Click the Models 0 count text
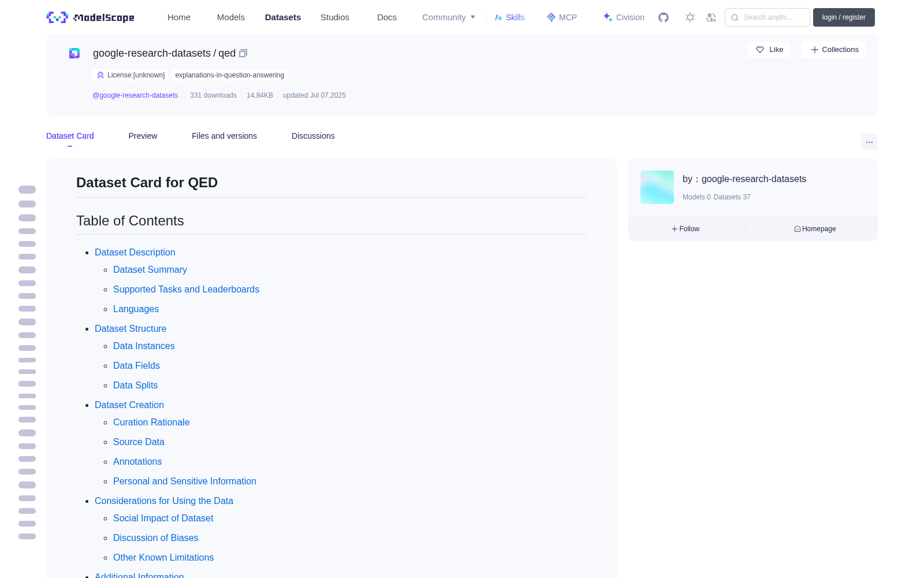The width and height of the screenshot is (924, 578). click(696, 197)
